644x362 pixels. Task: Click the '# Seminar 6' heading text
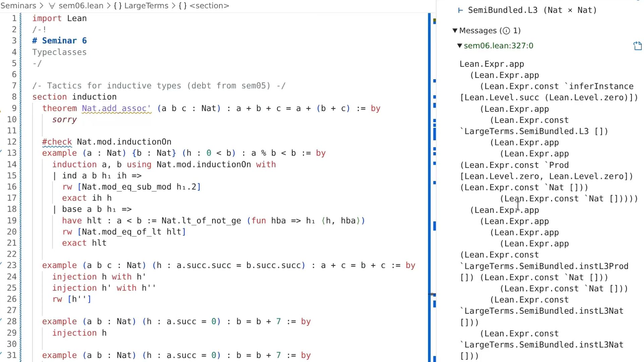coord(59,41)
